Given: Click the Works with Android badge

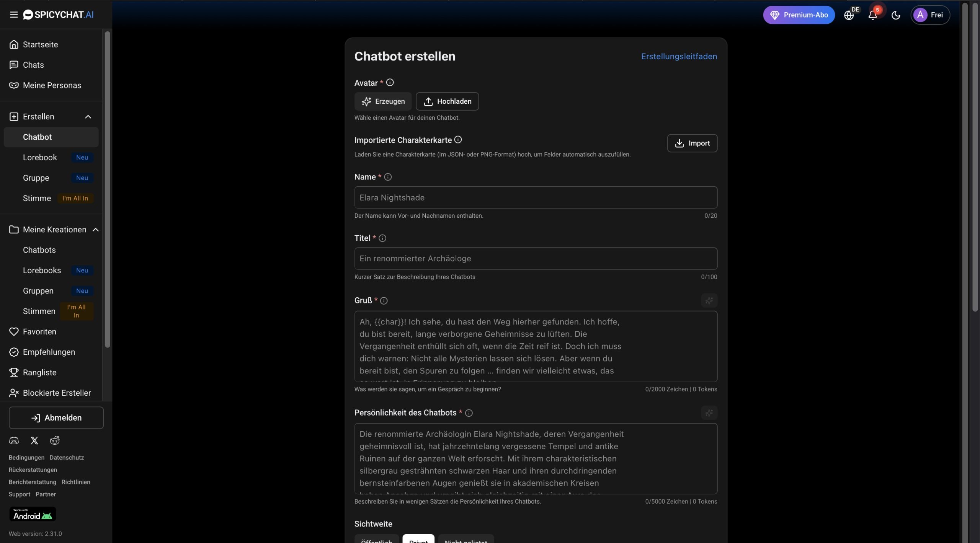Looking at the screenshot, I should point(33,514).
